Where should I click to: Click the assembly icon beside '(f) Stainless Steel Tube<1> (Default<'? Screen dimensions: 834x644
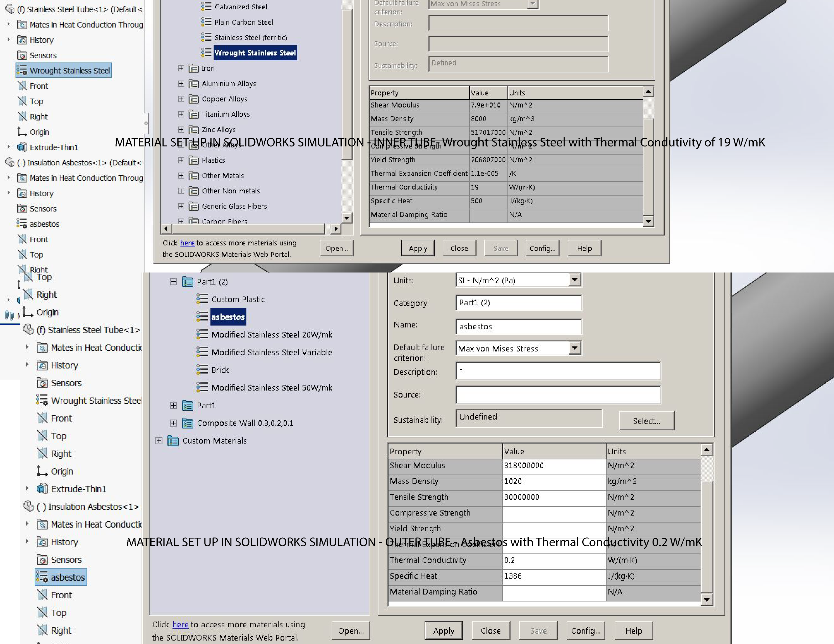(x=10, y=9)
